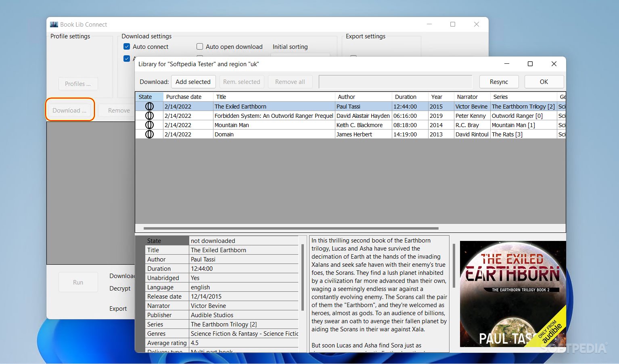Sort by Title column header
This screenshot has width=619, height=364.
(274, 97)
